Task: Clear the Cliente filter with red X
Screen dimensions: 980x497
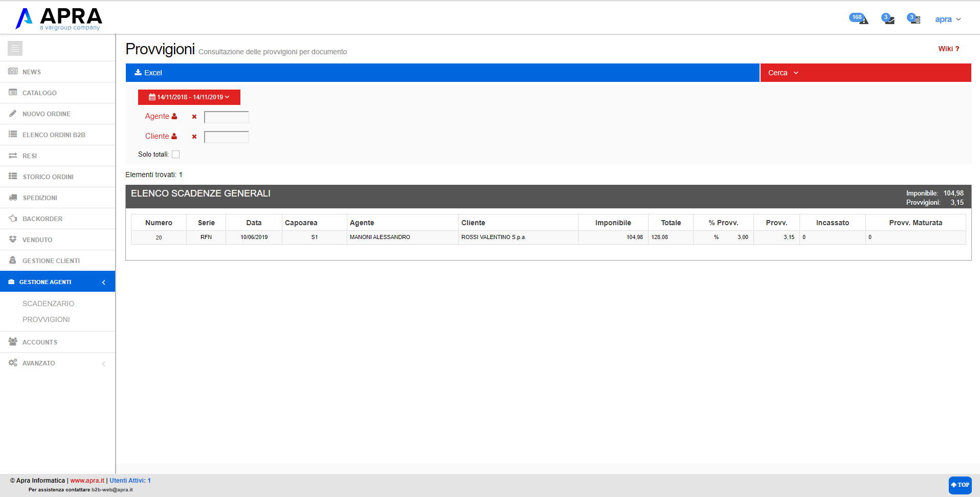Action: (194, 137)
